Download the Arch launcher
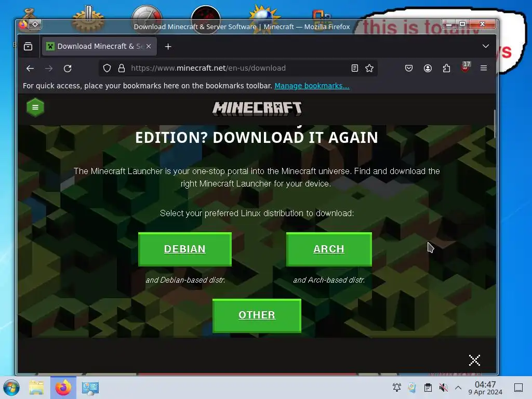The width and height of the screenshot is (532, 399). click(x=329, y=249)
